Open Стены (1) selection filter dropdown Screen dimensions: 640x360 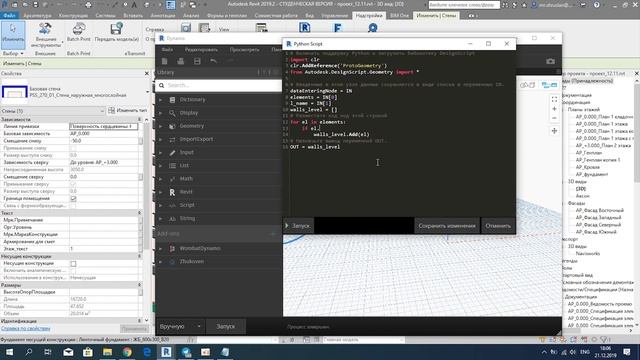tap(53, 111)
